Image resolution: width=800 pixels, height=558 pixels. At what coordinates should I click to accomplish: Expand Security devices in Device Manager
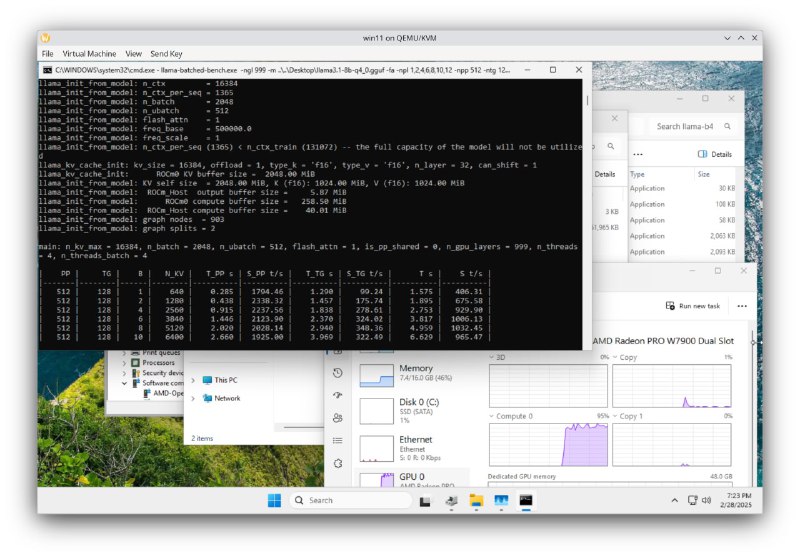click(124, 373)
